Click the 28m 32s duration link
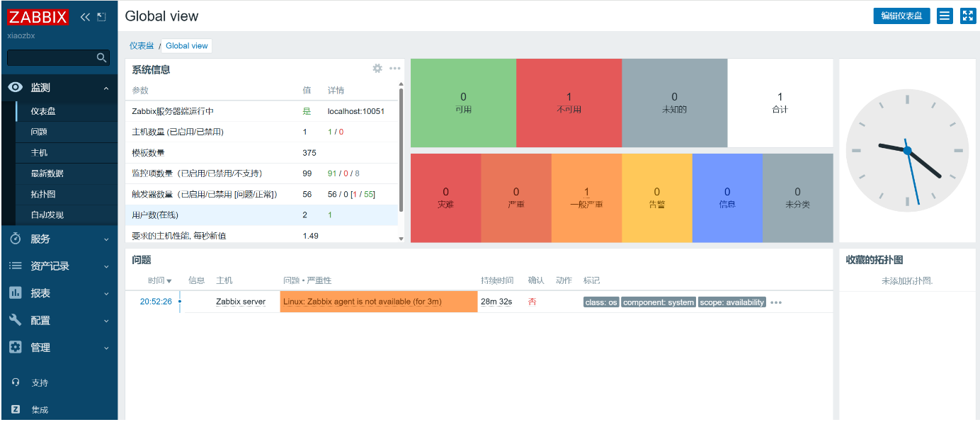The height and width of the screenshot is (422, 980). pos(496,302)
